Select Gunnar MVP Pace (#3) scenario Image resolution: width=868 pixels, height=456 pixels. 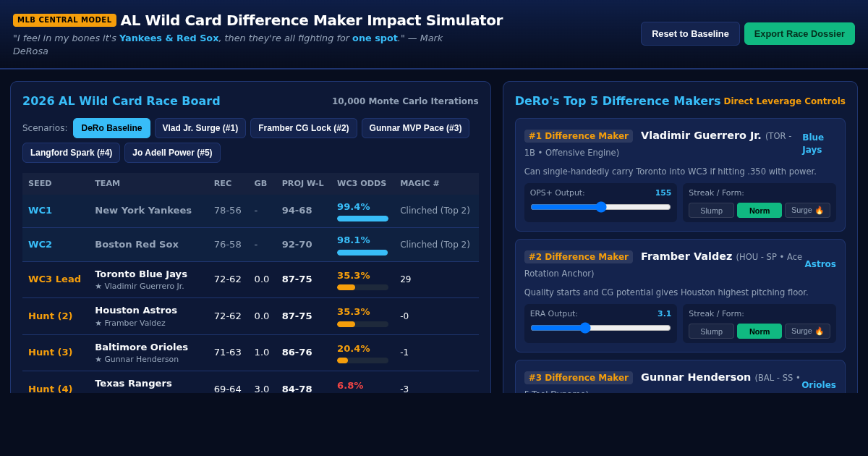[x=415, y=128]
